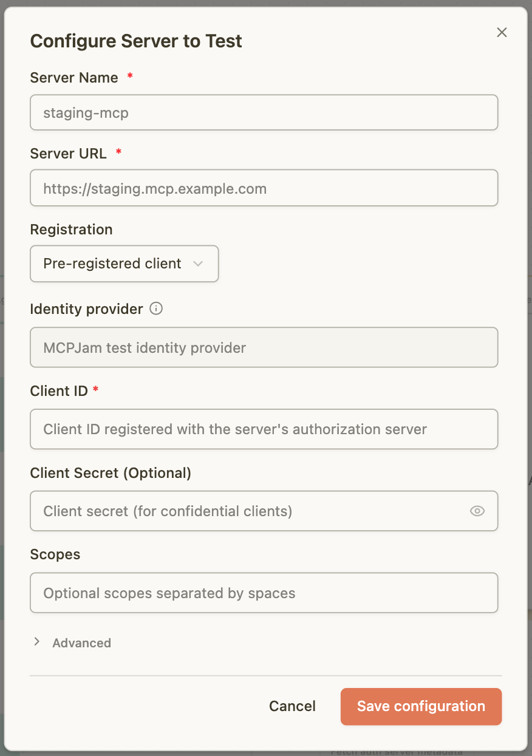Viewport: 532px width, 756px height.
Task: Focus the Server Name input field
Action: click(264, 112)
